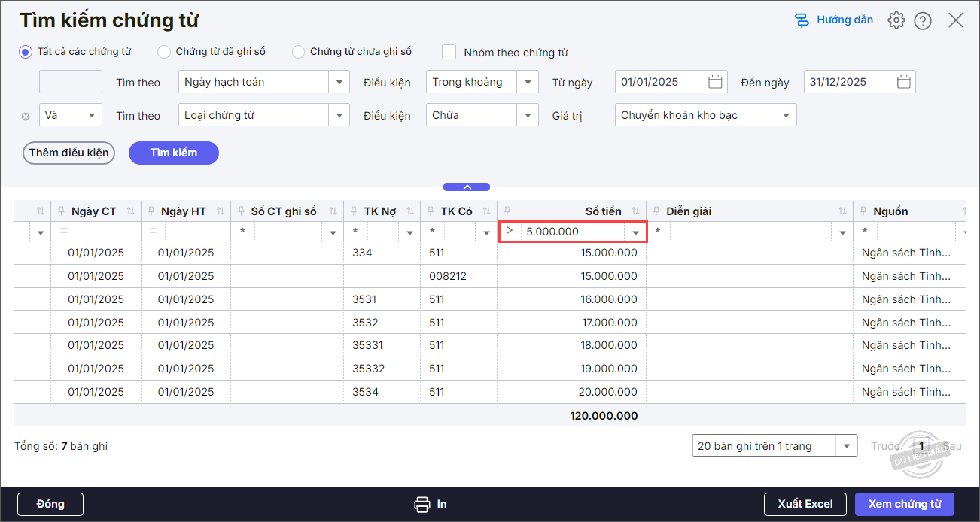
Task: Click the Thêm điều kiện button
Action: [68, 153]
